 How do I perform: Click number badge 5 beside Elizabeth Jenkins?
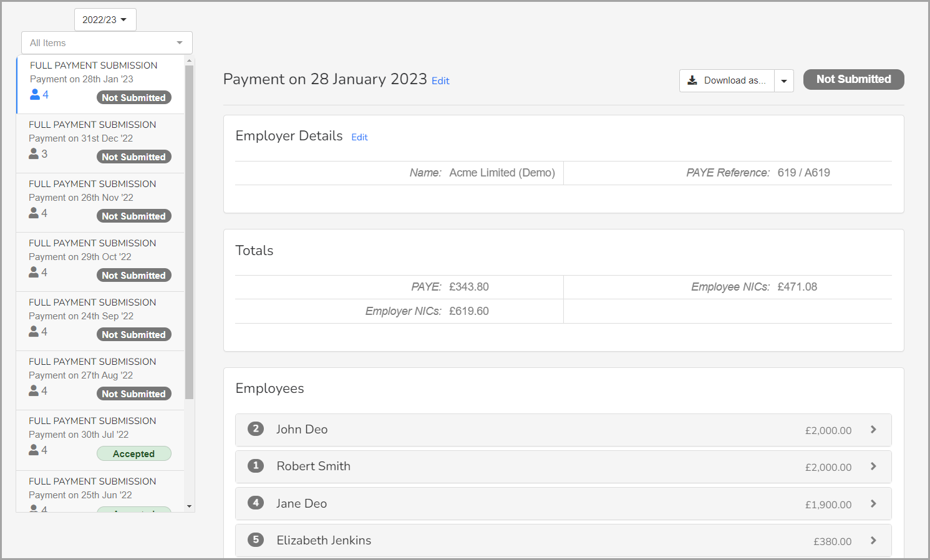[256, 540]
